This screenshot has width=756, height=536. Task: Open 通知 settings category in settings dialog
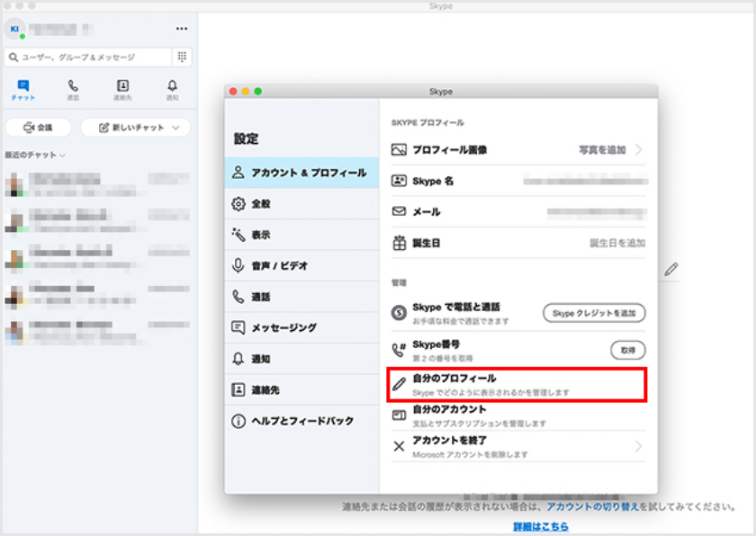pos(301,359)
